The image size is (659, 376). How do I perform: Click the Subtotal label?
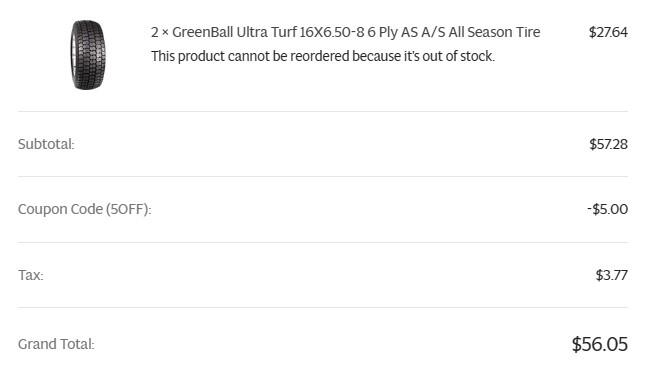[46, 144]
